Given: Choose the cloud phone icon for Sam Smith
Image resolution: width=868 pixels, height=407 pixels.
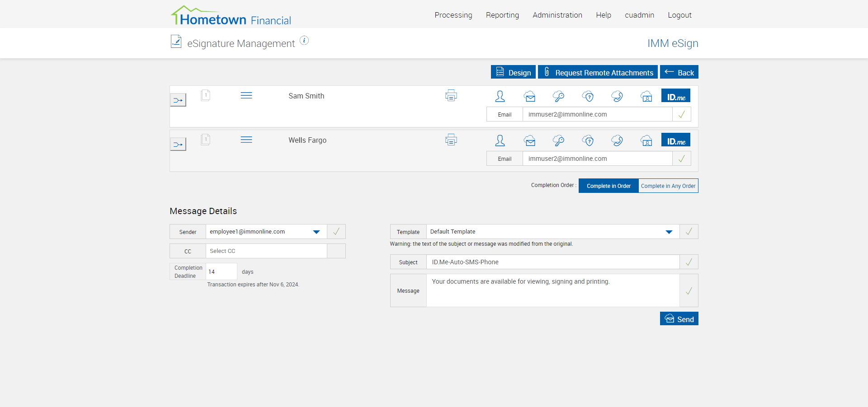Looking at the screenshot, I should tap(617, 96).
